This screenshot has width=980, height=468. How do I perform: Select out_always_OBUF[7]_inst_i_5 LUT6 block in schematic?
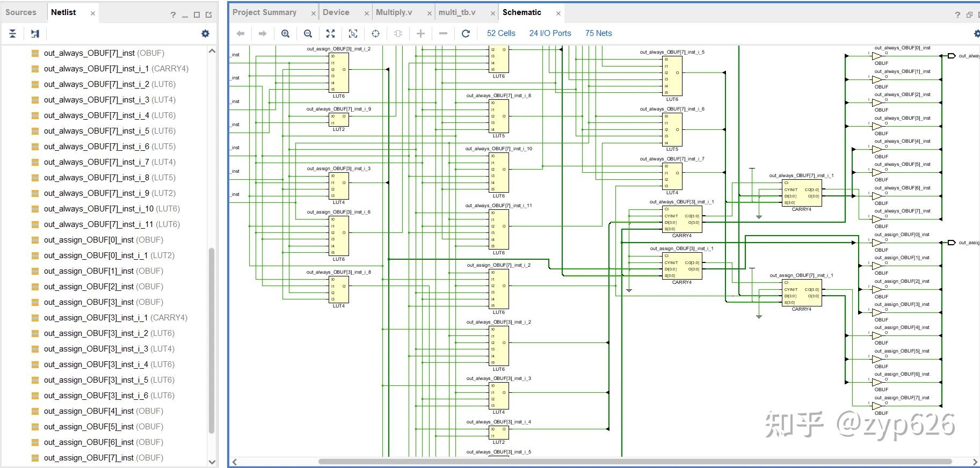pos(672,76)
